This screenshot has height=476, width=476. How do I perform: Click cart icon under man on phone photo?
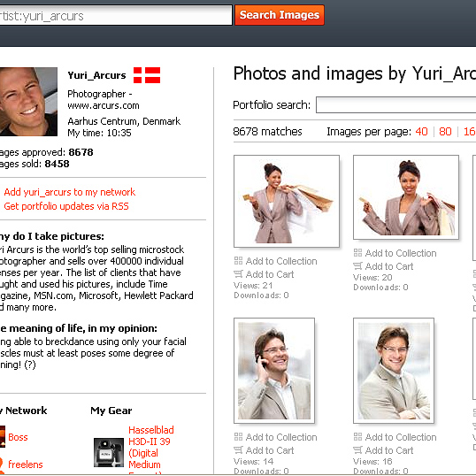[x=238, y=450]
